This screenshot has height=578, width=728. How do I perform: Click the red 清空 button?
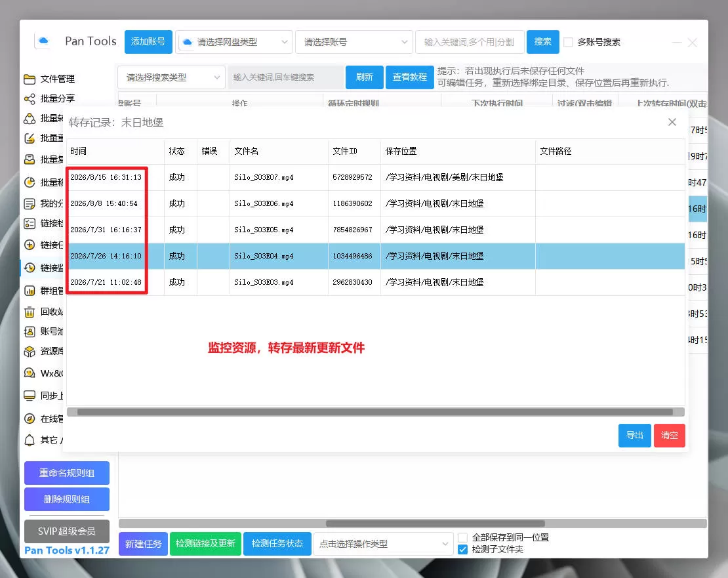[x=669, y=436]
